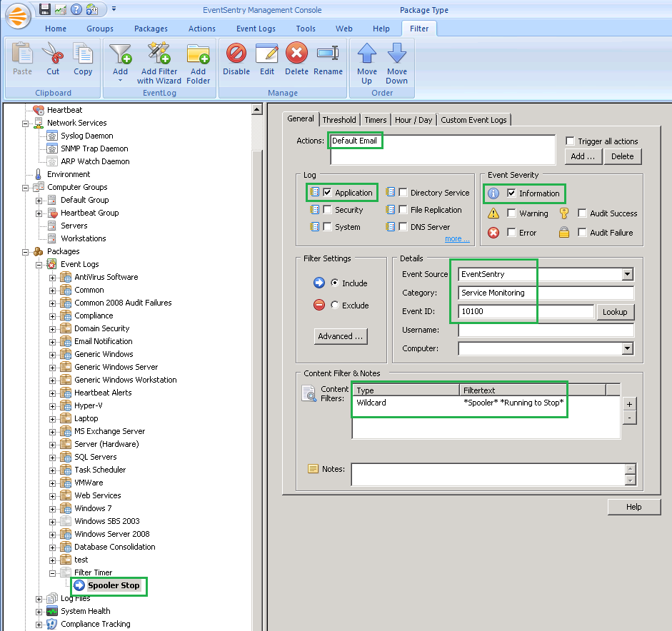Image resolution: width=672 pixels, height=631 pixels.
Task: Open the Computer dropdown
Action: (628, 349)
